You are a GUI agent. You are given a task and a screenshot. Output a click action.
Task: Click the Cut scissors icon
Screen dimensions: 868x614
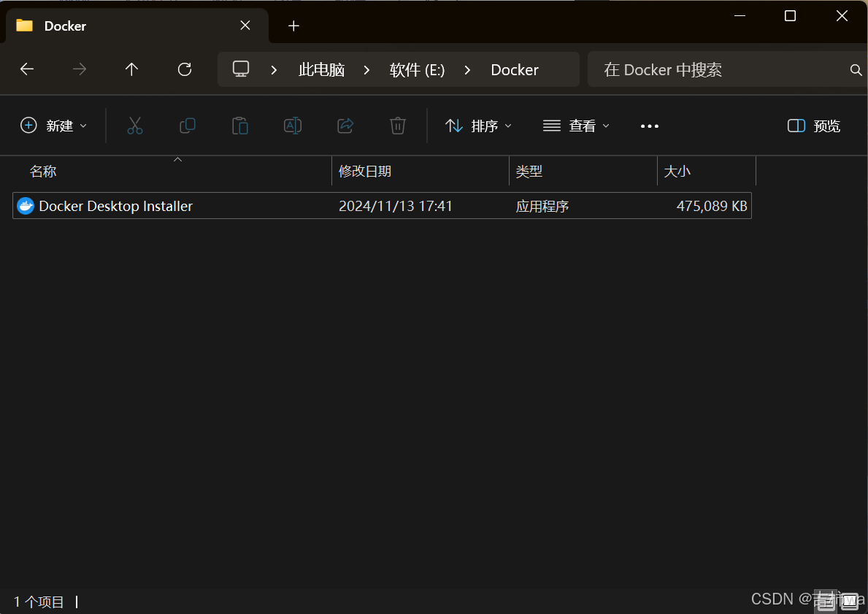pos(135,126)
